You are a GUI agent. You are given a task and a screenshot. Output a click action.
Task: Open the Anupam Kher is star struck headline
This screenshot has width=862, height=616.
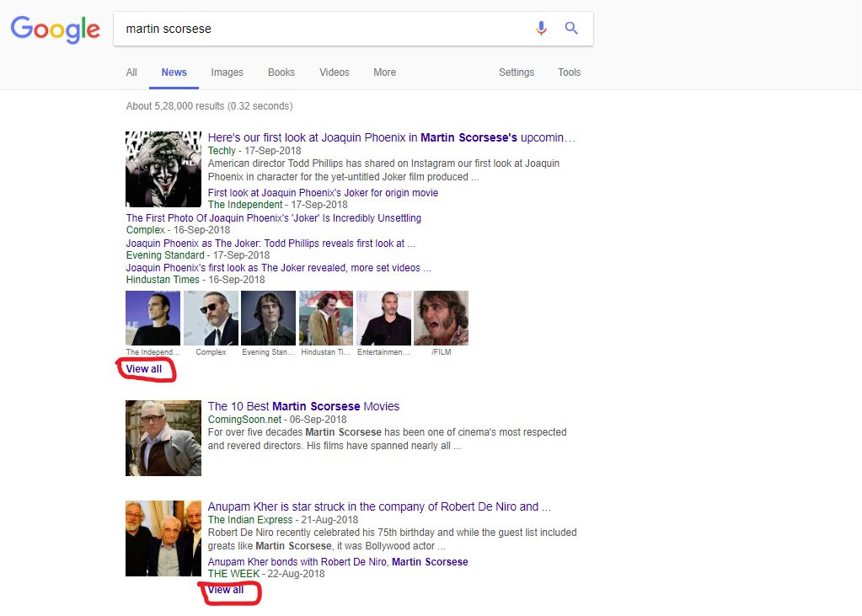point(379,506)
